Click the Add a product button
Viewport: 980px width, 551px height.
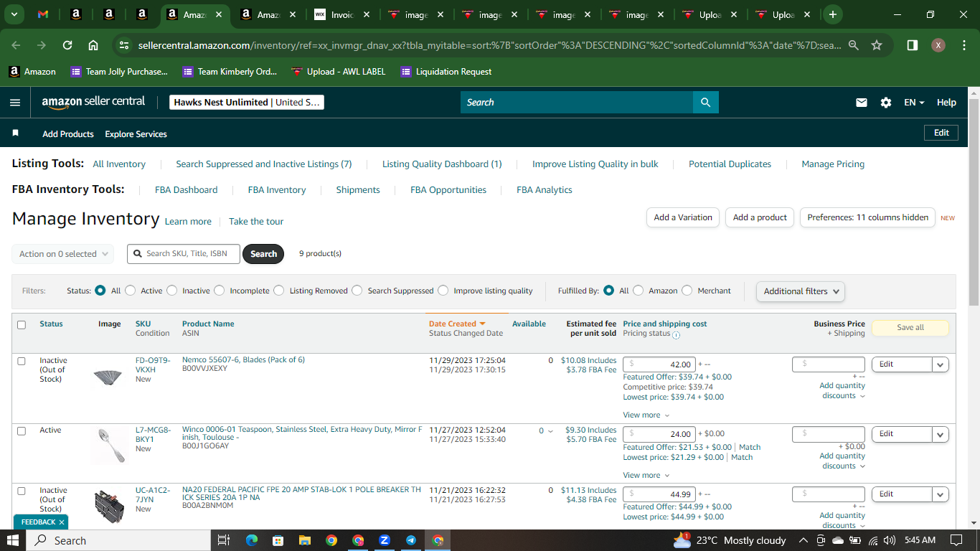coord(760,217)
